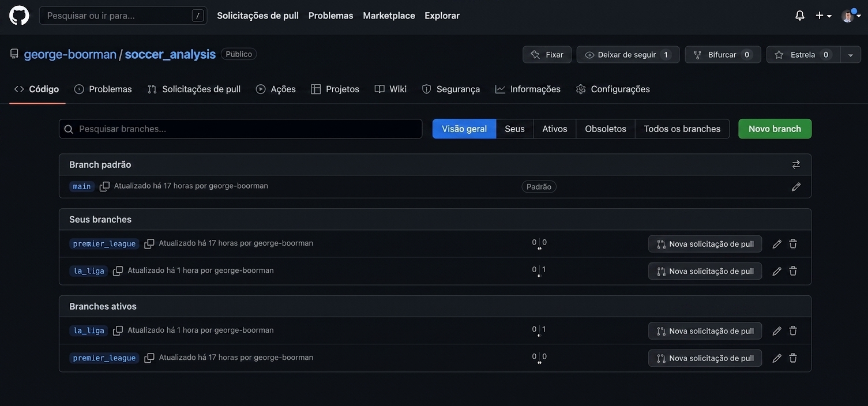The height and width of the screenshot is (406, 868).
Task: Copy la_liga name in Seus branches
Action: click(118, 271)
